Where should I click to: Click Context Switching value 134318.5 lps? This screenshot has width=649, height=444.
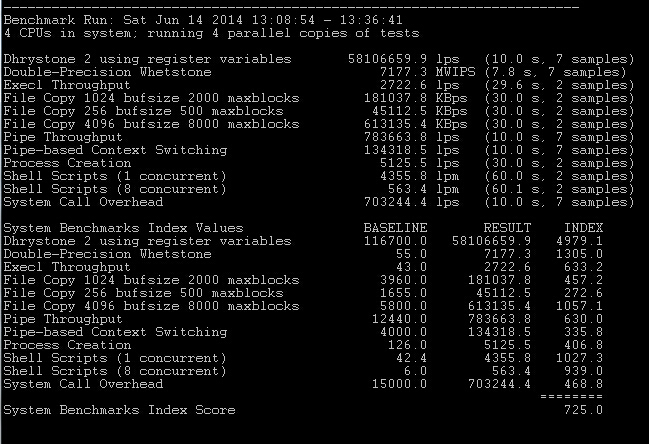[412, 150]
